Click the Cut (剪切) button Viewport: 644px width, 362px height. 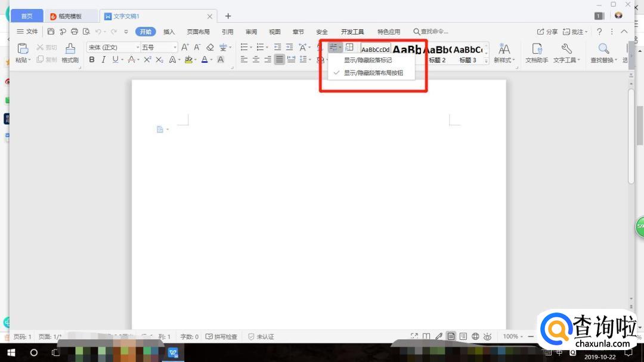pos(47,47)
